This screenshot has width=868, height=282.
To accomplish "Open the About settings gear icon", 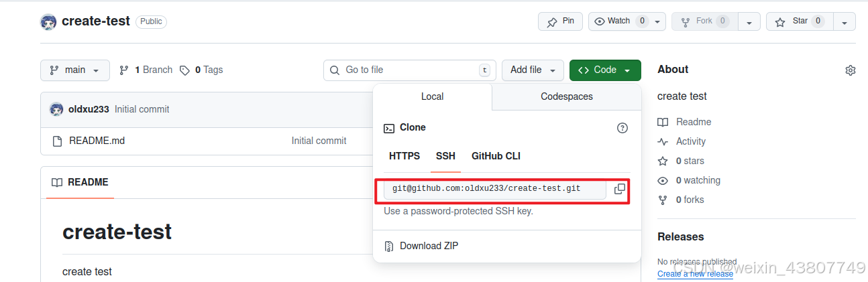I will point(851,70).
